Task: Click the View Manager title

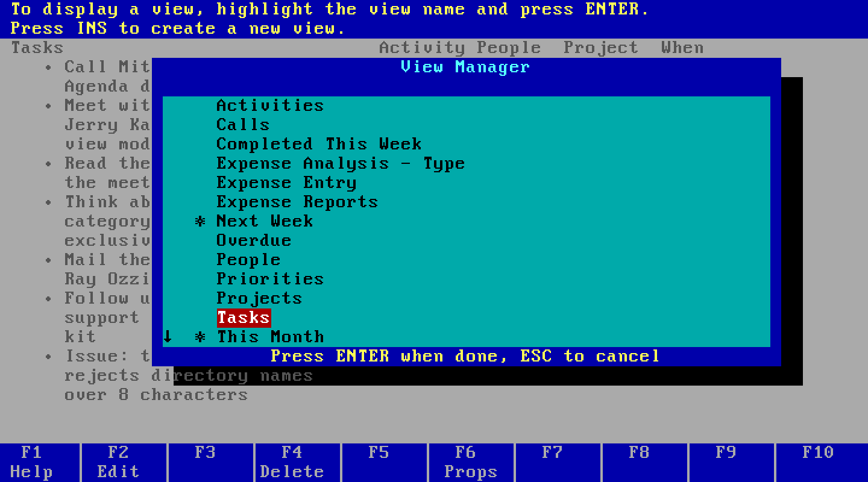Action: tap(465, 67)
